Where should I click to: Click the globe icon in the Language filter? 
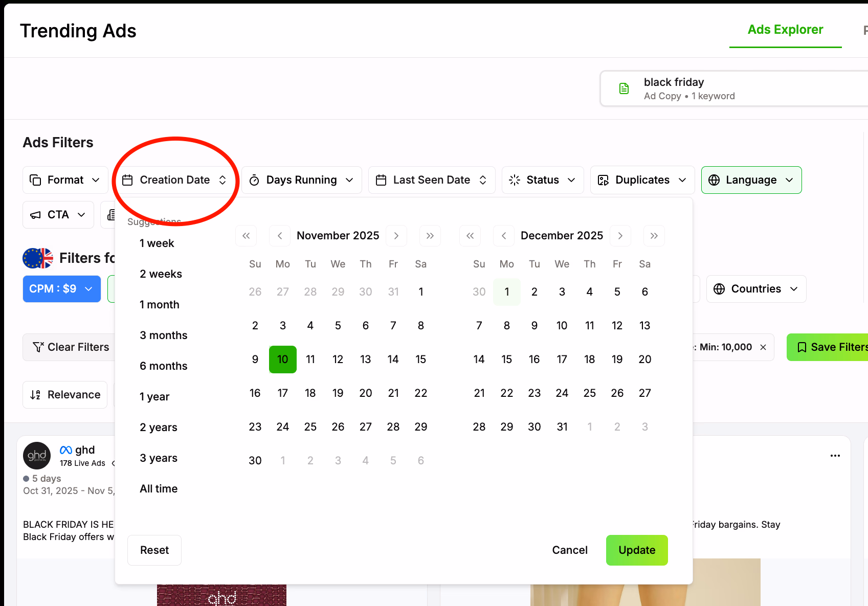click(x=714, y=179)
